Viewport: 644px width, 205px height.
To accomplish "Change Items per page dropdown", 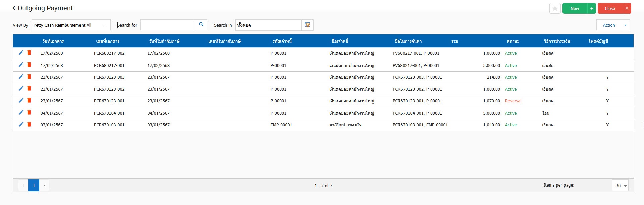I will pyautogui.click(x=620, y=186).
